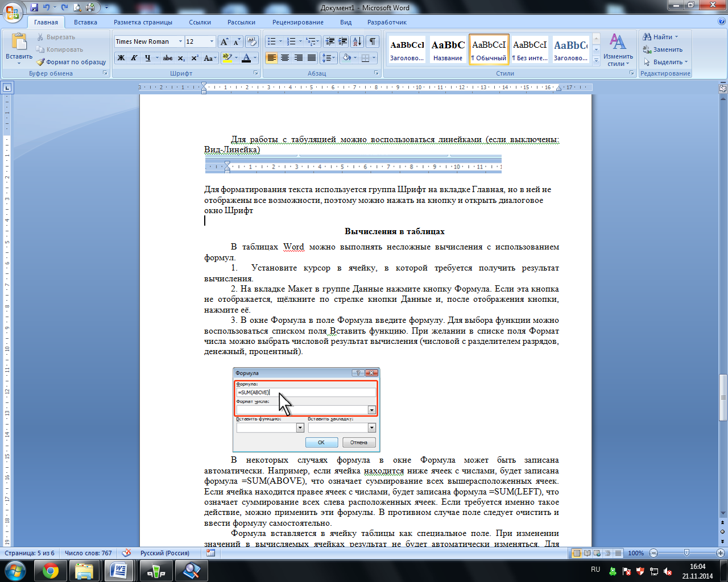Screen dimensions: 728x582
Task: Open the line spacing dropdown
Action: 329,58
